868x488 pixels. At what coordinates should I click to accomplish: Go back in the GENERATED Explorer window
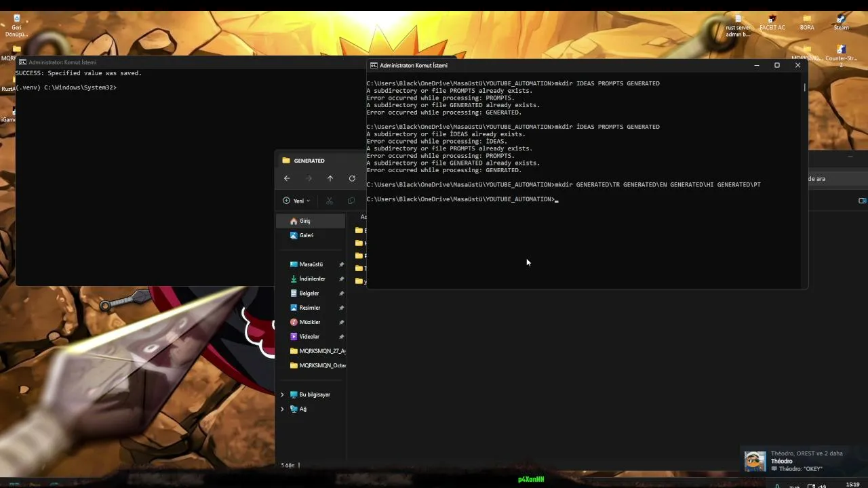coord(287,178)
